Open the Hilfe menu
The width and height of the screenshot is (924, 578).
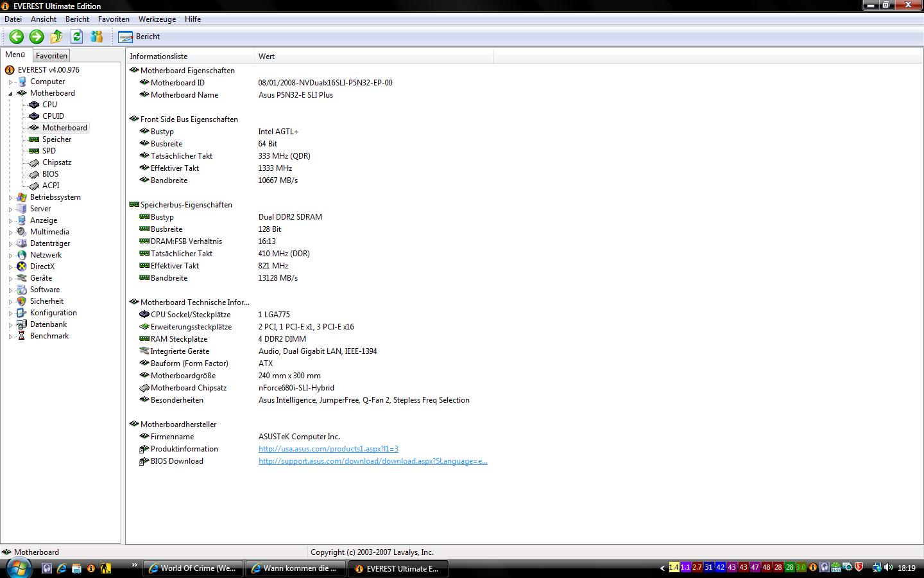(193, 19)
